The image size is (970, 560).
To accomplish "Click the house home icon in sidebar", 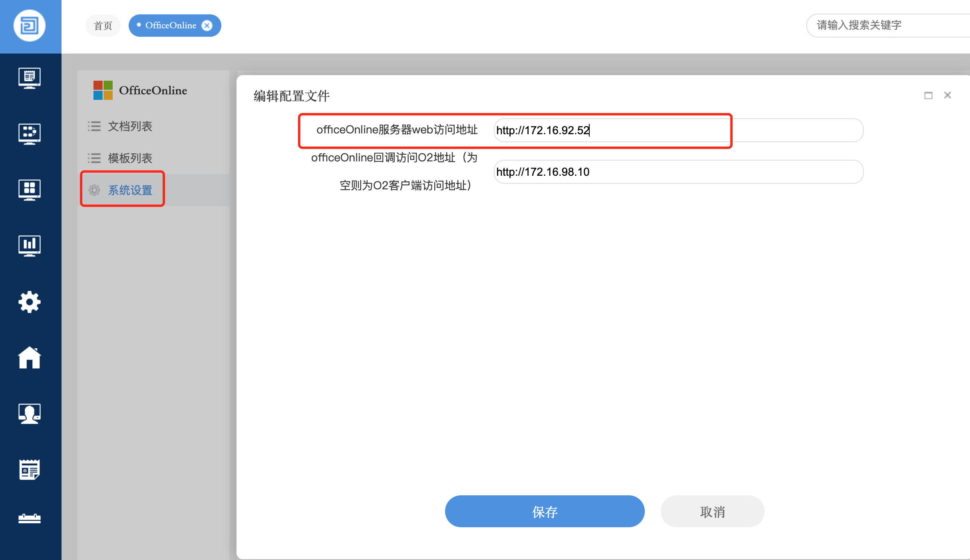I will (30, 357).
